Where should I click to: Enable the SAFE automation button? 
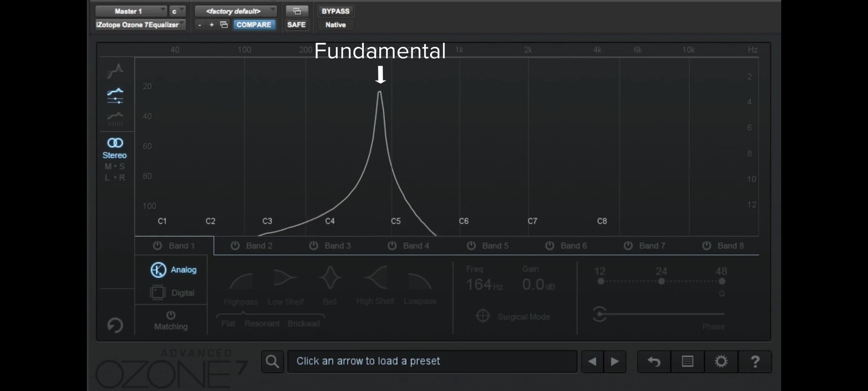click(296, 24)
